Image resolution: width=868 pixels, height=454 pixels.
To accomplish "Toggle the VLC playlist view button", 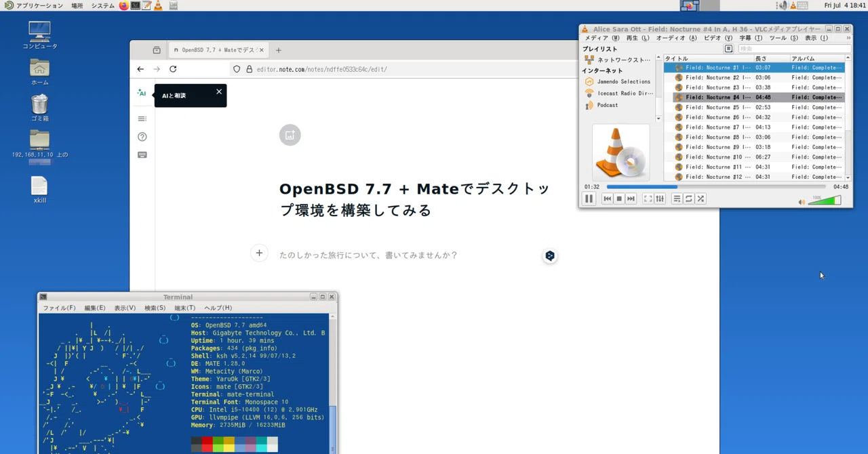I will pos(677,199).
